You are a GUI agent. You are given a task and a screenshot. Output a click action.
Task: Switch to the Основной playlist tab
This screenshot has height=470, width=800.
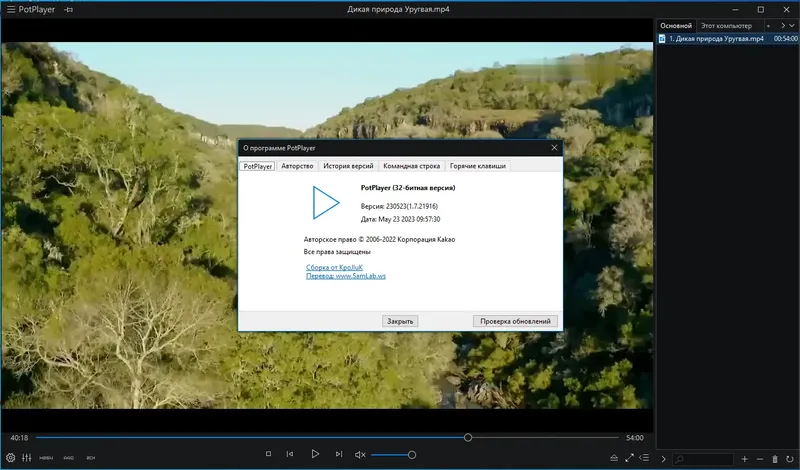tap(676, 26)
